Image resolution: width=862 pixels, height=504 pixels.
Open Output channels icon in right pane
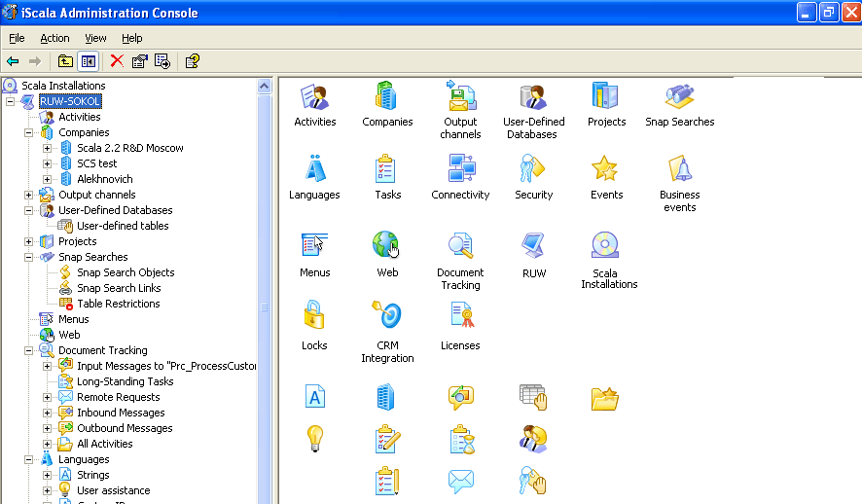coord(461,95)
